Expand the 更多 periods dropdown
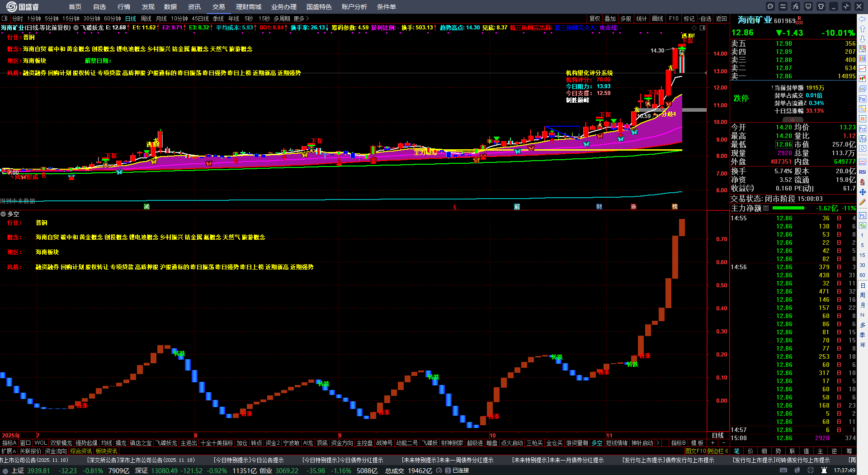Screen dimensions: 868x475 coord(302,19)
